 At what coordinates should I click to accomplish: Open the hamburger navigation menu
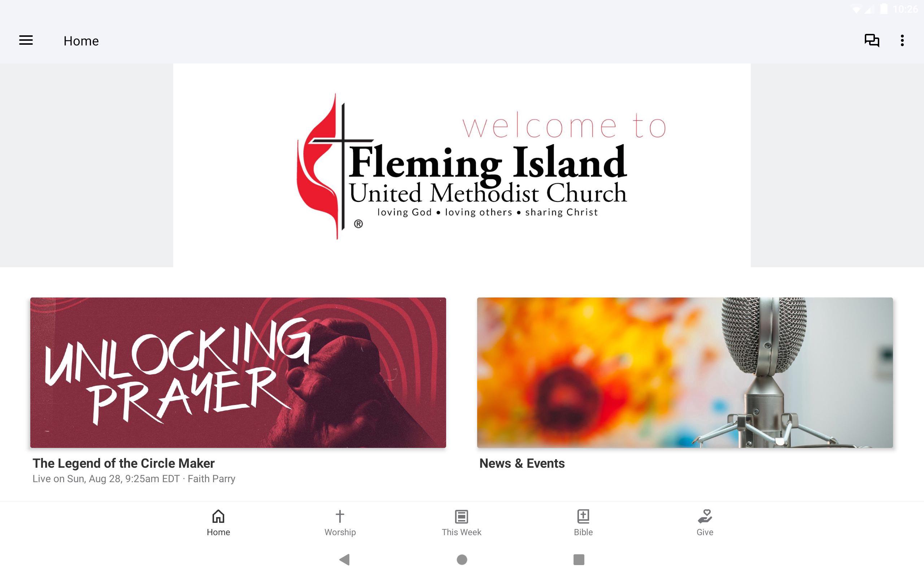click(x=26, y=40)
